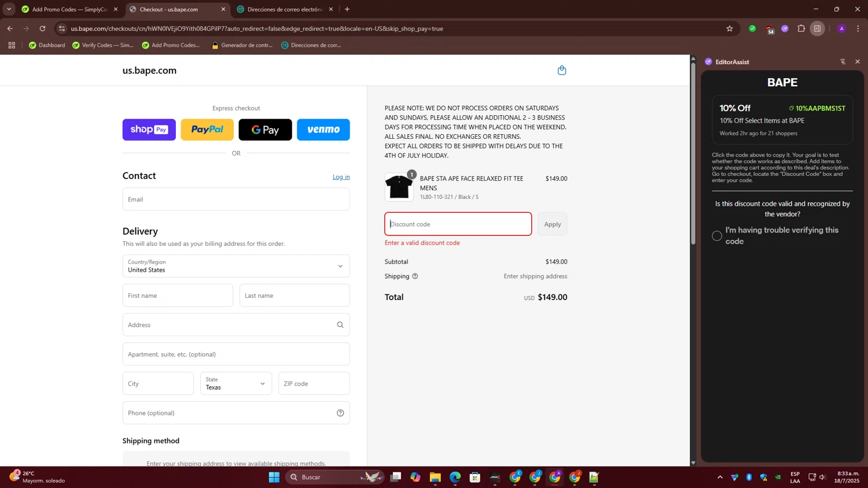The image size is (868, 488).
Task: Click the Bluetooth tray icon
Action: tap(749, 477)
